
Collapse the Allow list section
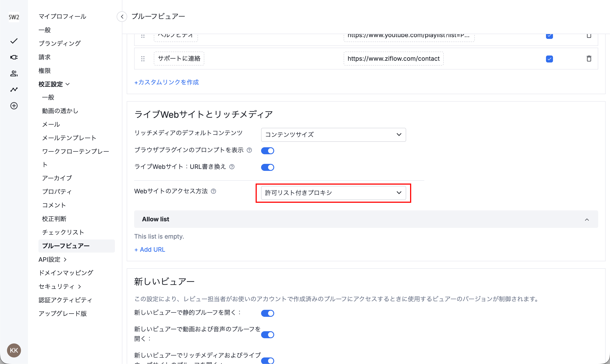(x=587, y=220)
